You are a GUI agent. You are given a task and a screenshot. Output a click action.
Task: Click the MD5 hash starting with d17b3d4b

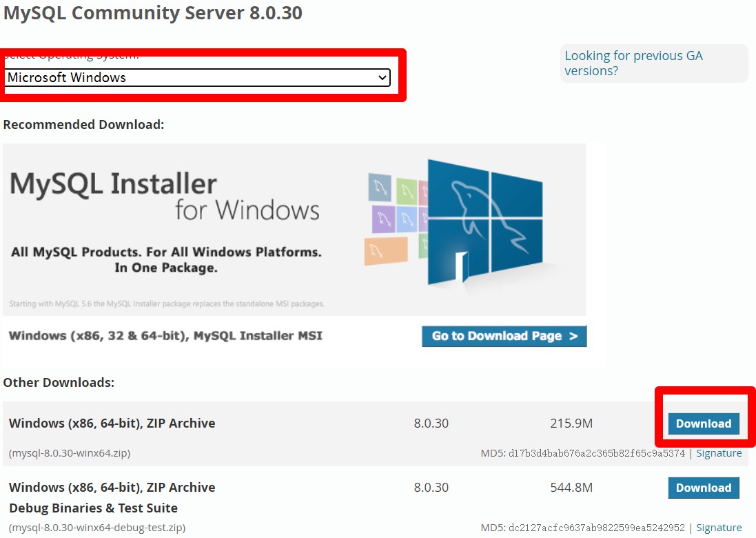(597, 453)
